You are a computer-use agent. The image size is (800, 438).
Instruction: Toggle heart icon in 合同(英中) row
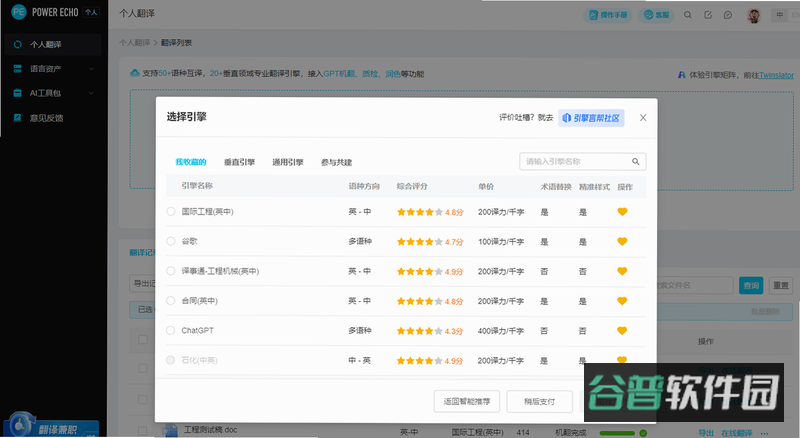(622, 301)
